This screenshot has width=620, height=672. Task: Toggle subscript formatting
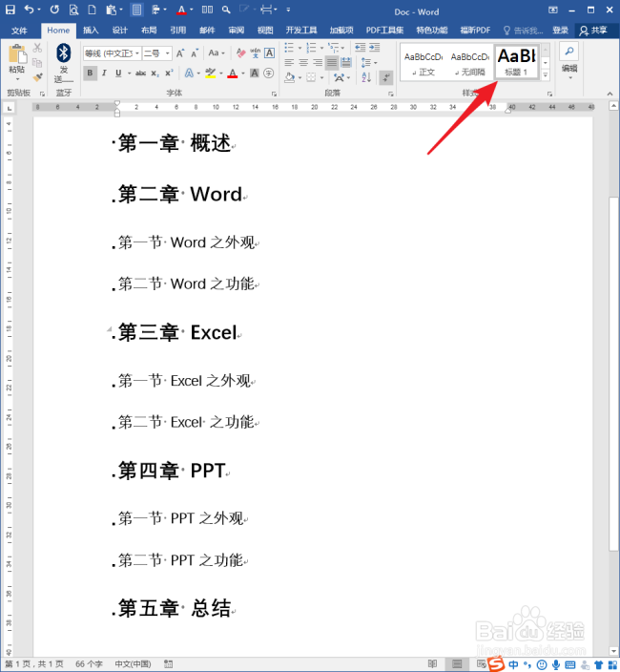pyautogui.click(x=155, y=73)
